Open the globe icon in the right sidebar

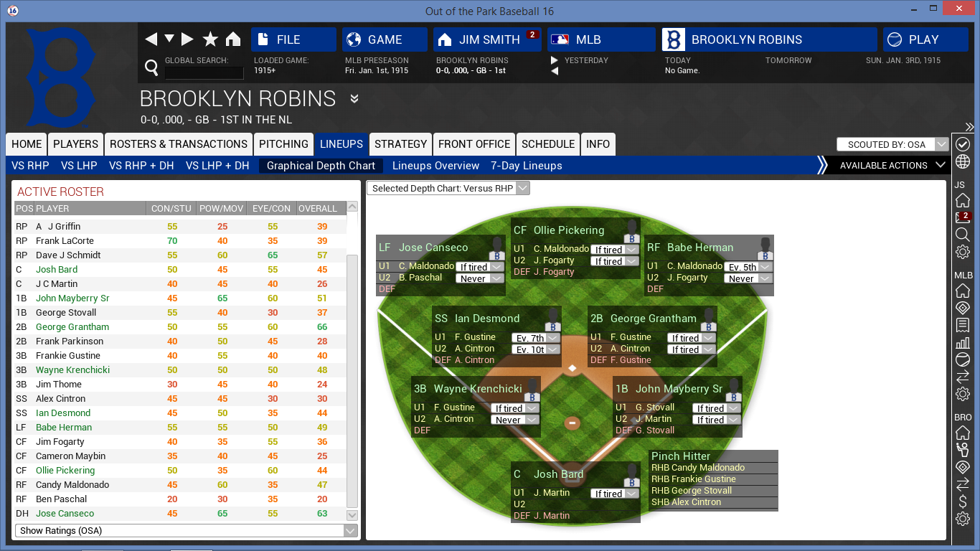click(963, 162)
